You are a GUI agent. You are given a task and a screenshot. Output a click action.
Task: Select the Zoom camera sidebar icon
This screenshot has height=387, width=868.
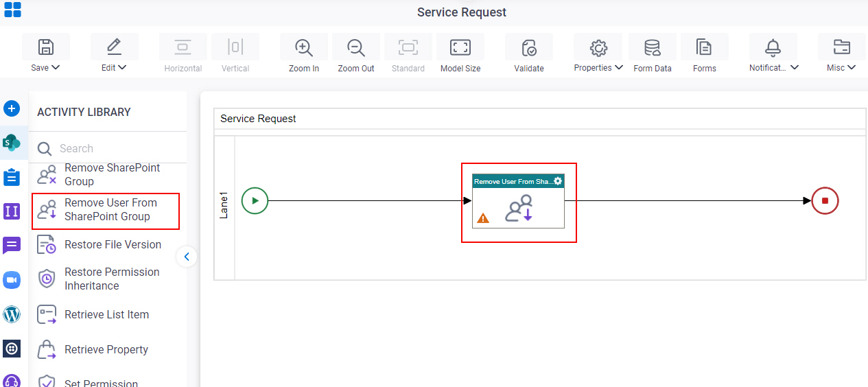coord(12,280)
